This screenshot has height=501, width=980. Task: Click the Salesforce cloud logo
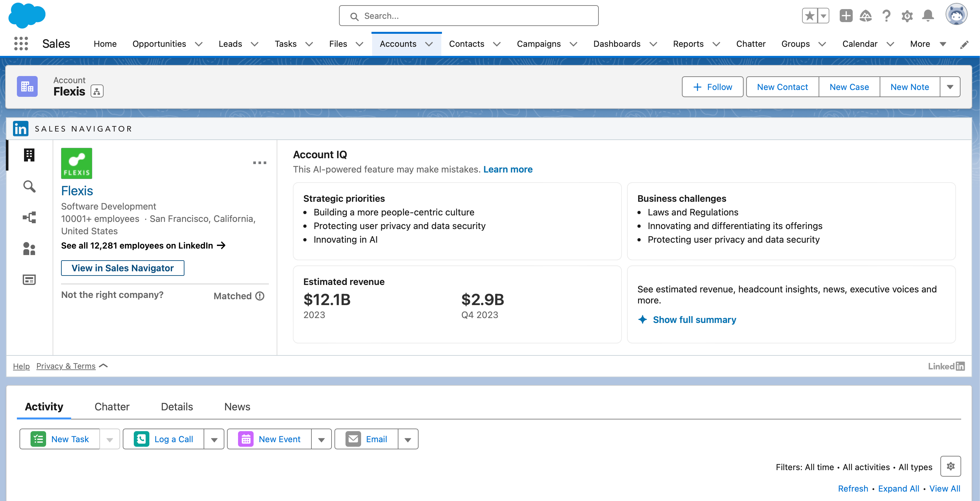[x=27, y=15]
